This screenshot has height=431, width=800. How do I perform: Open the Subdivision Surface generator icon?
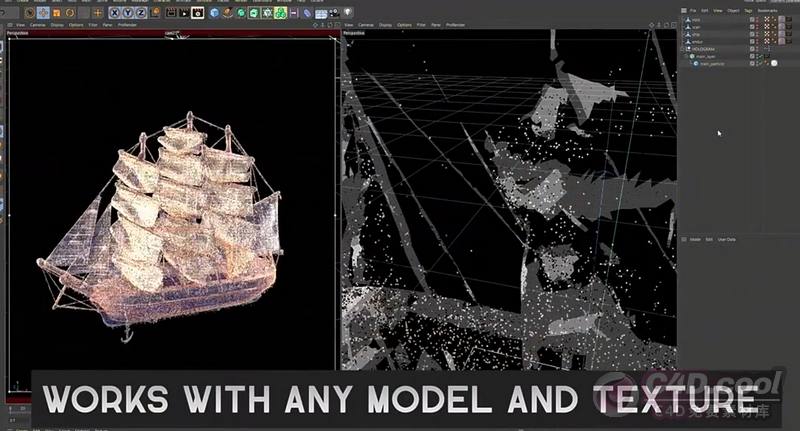click(x=254, y=12)
